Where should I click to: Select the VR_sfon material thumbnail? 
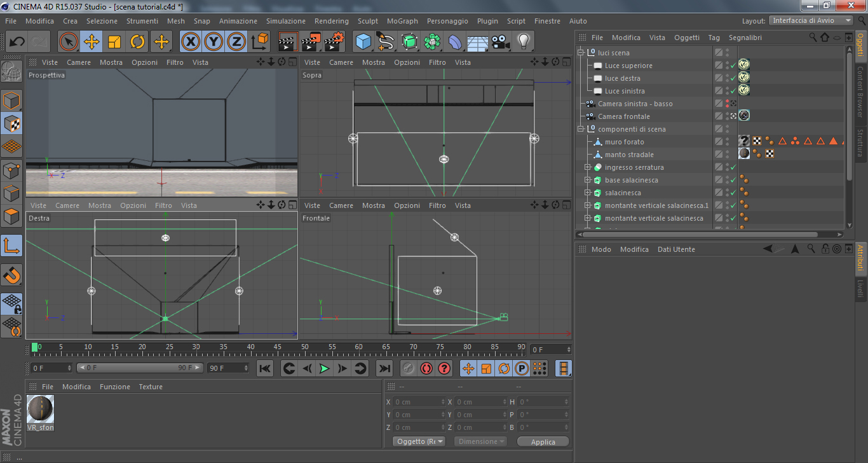tap(40, 409)
